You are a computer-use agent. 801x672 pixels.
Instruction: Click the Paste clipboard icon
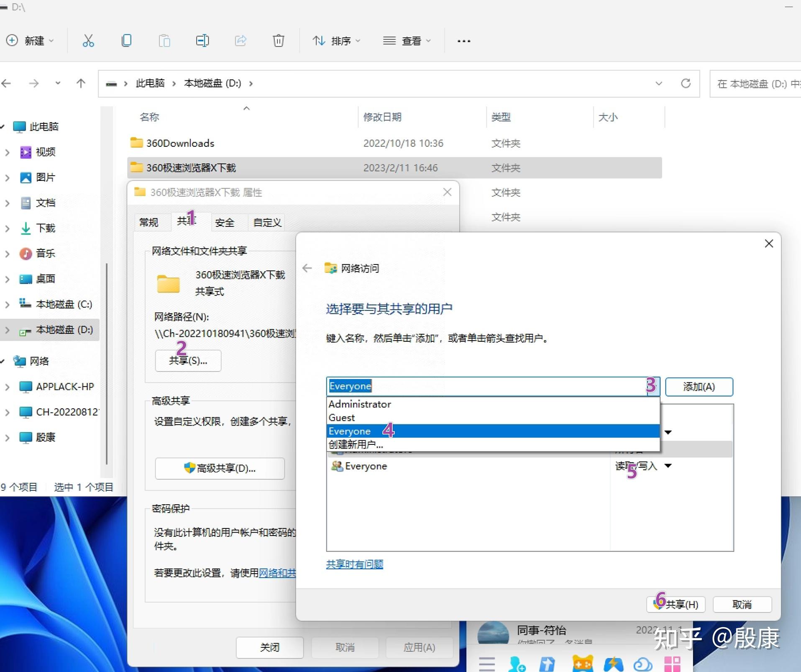164,41
